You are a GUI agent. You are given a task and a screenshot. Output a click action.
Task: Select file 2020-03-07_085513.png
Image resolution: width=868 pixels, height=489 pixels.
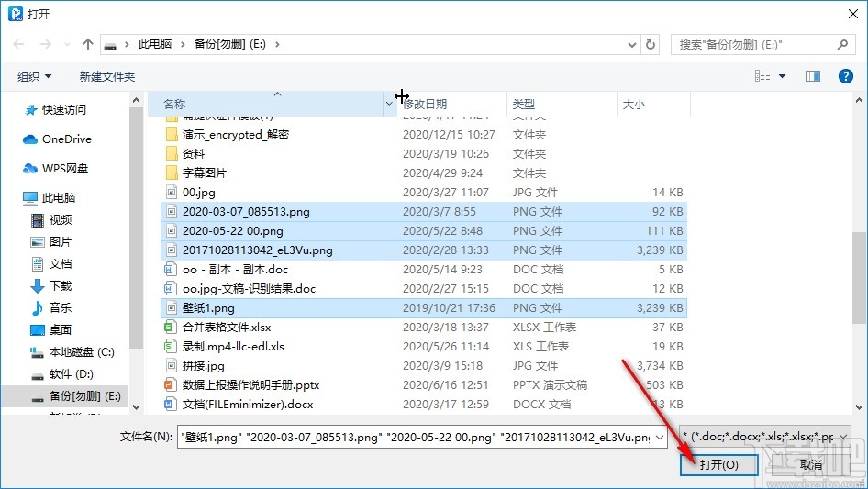[424, 212]
